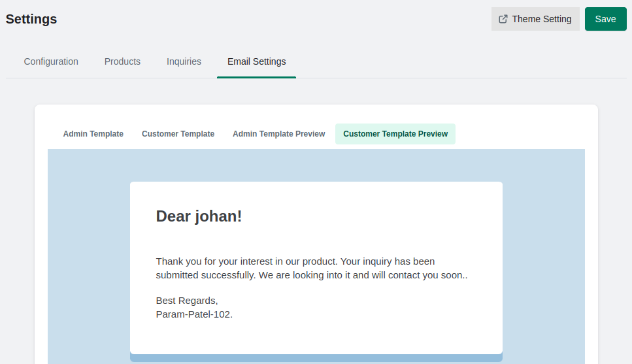Click the external link icon in Theme Setting

pos(503,19)
